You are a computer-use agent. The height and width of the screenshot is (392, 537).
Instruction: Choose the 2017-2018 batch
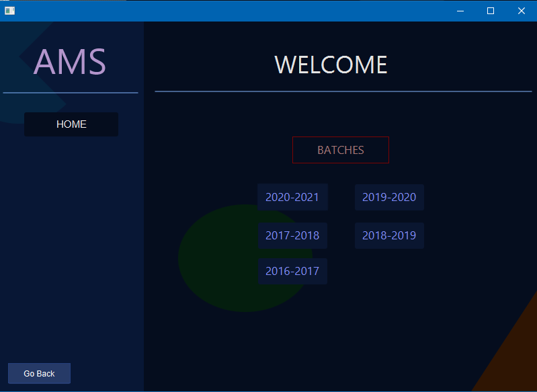pos(292,235)
